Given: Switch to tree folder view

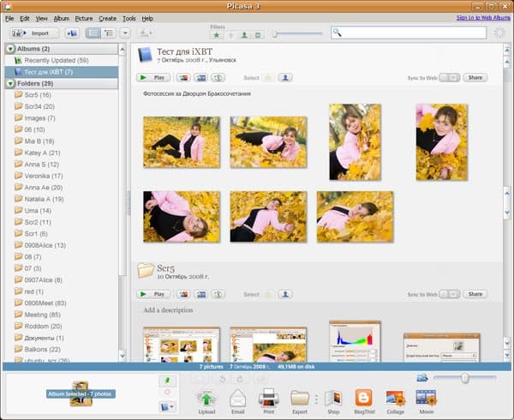Looking at the screenshot, I should 109,33.
